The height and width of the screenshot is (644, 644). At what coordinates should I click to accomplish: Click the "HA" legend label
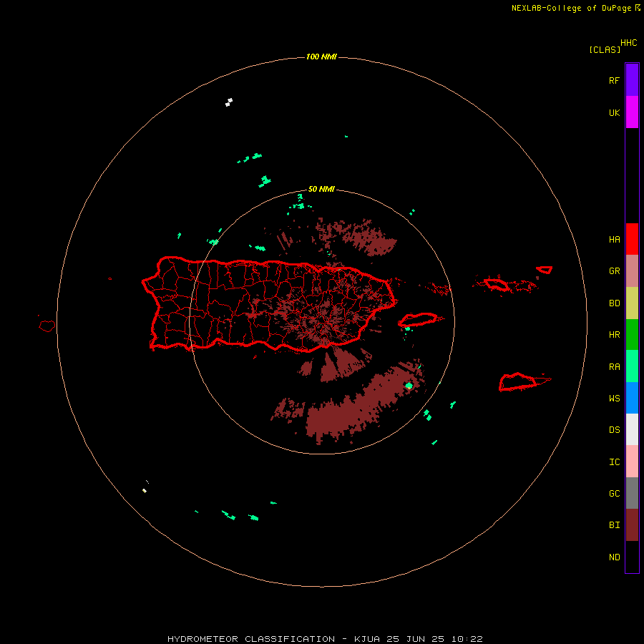[614, 240]
